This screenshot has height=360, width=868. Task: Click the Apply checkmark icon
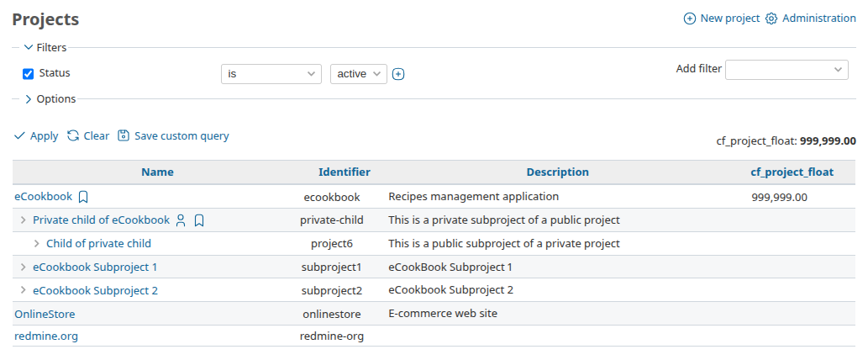click(x=19, y=135)
